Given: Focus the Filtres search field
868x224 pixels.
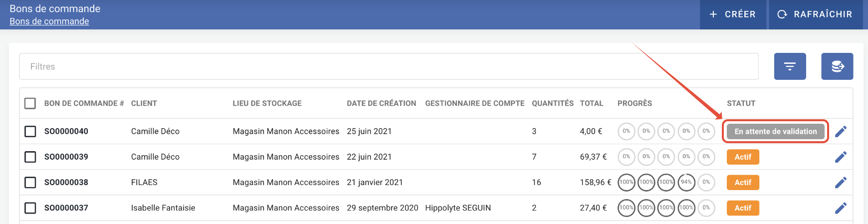Looking at the screenshot, I should (389, 66).
